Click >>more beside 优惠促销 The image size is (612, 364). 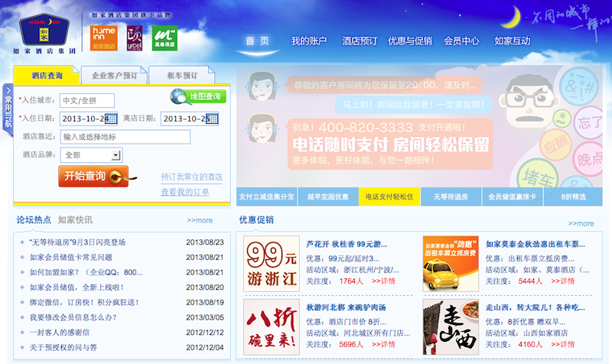581,223
